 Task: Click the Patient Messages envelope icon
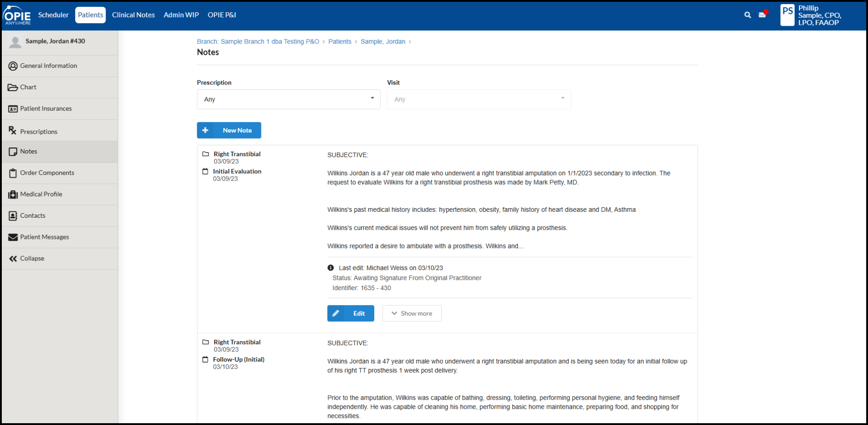13,237
